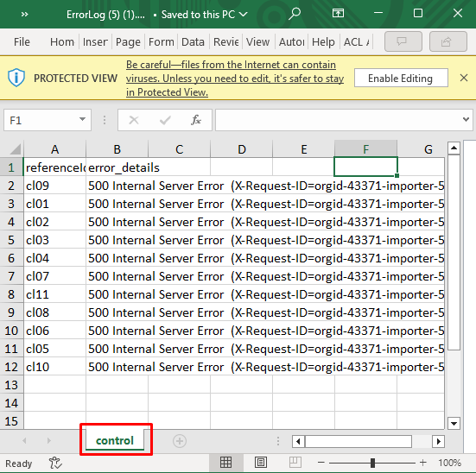
Task: Open the search magnifier in title bar
Action: pos(295,14)
